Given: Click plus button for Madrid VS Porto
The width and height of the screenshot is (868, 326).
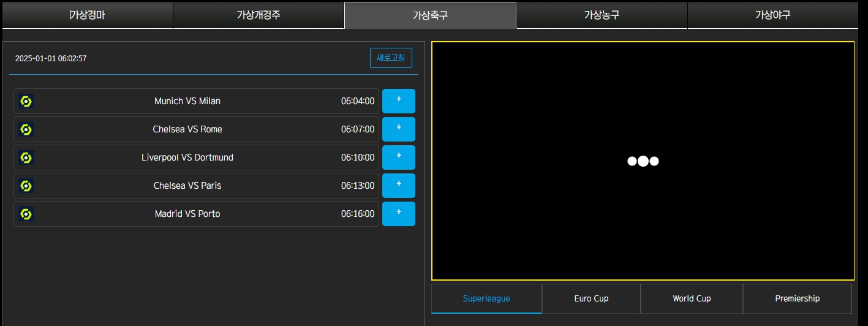Looking at the screenshot, I should (x=398, y=214).
